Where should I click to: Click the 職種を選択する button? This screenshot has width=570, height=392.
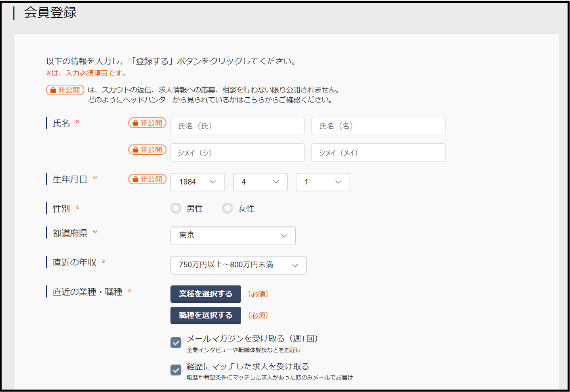206,315
